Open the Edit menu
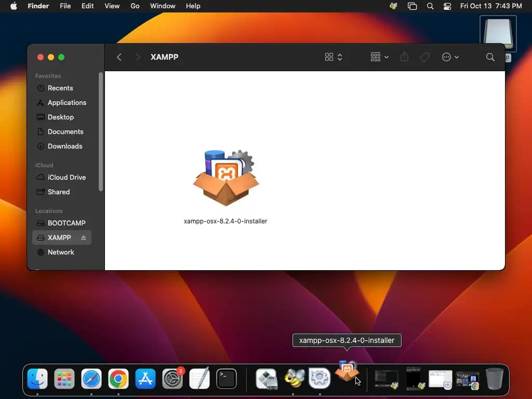532x399 pixels. tap(87, 6)
